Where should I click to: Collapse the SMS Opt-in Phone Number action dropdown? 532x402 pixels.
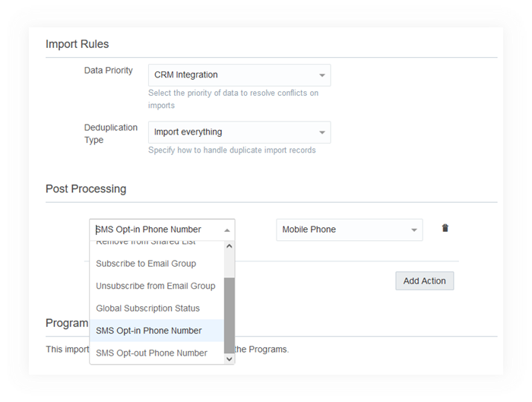[161, 229]
